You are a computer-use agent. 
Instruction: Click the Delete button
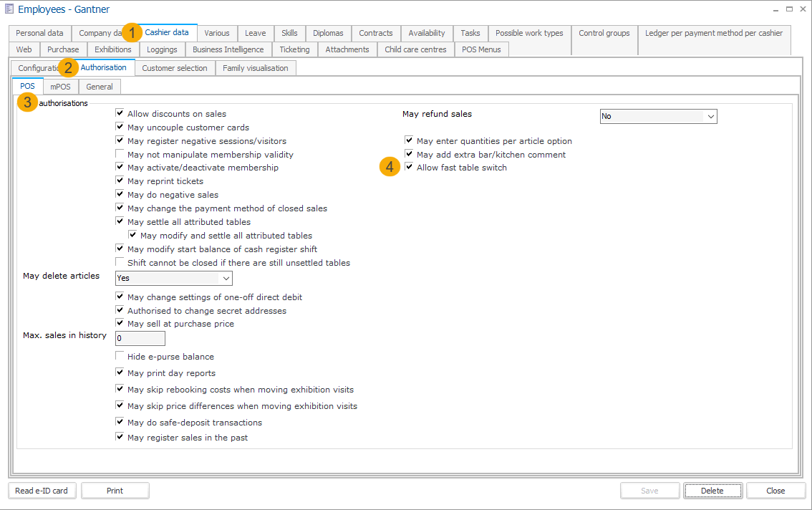coord(712,491)
